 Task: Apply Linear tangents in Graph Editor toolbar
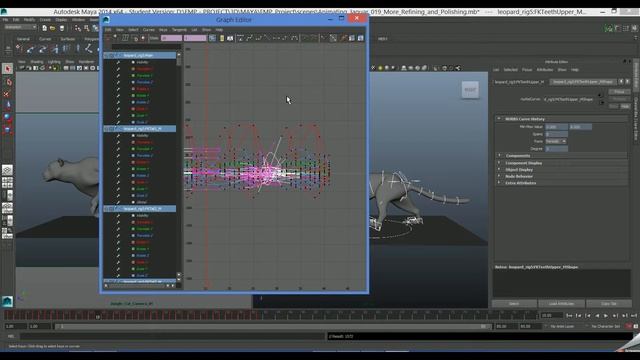267,38
